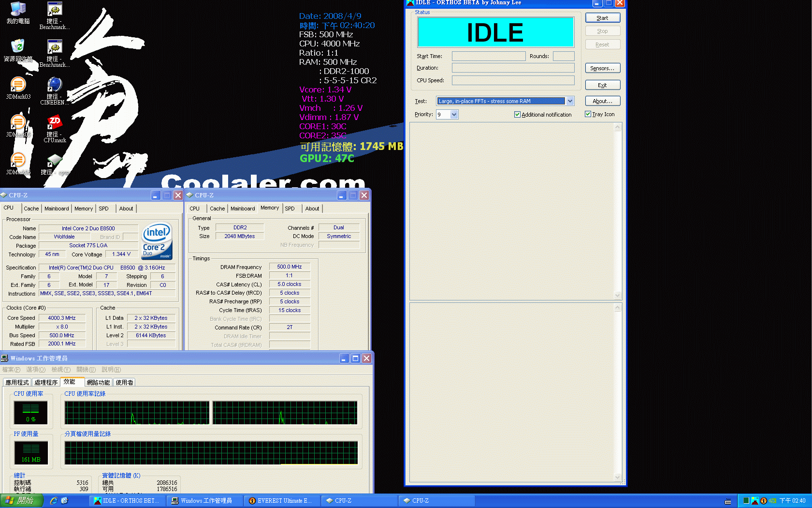Click the NVIDIA tray icon
The height and width of the screenshot is (508, 812).
772,501
